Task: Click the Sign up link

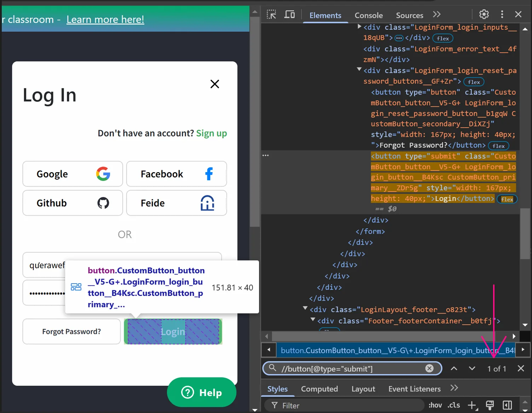Action: (x=212, y=133)
